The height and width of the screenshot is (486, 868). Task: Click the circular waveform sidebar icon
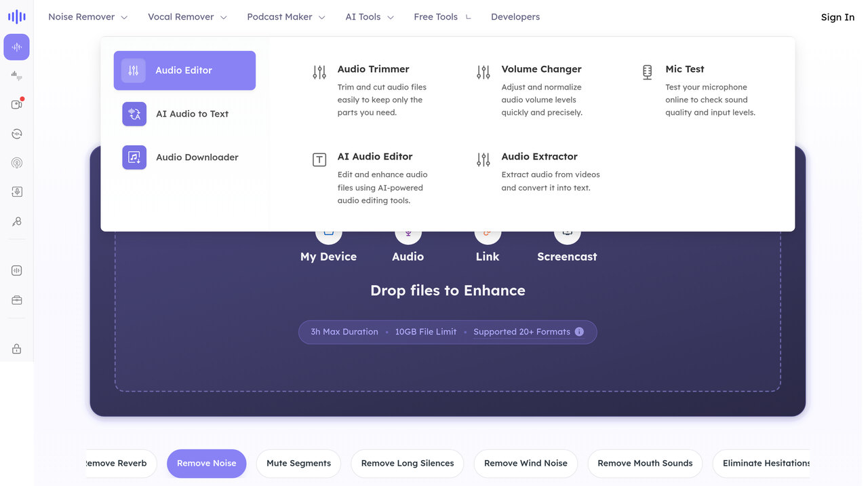[x=17, y=134]
